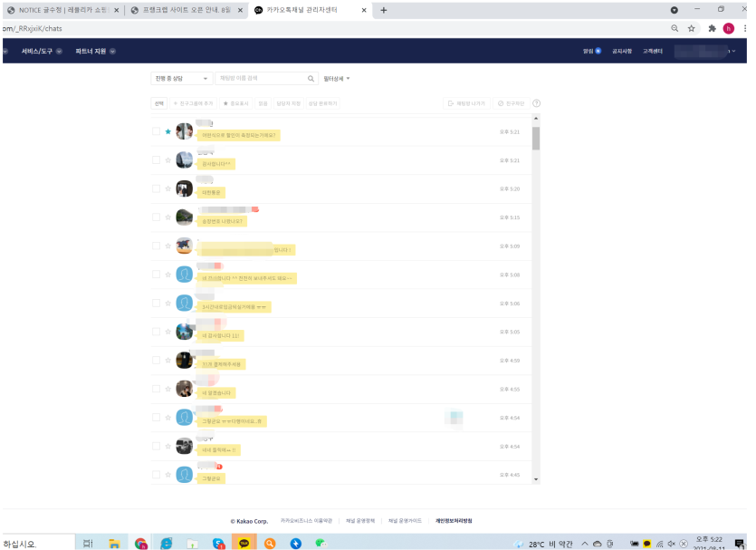Open the Chrome profile avatar

(729, 28)
